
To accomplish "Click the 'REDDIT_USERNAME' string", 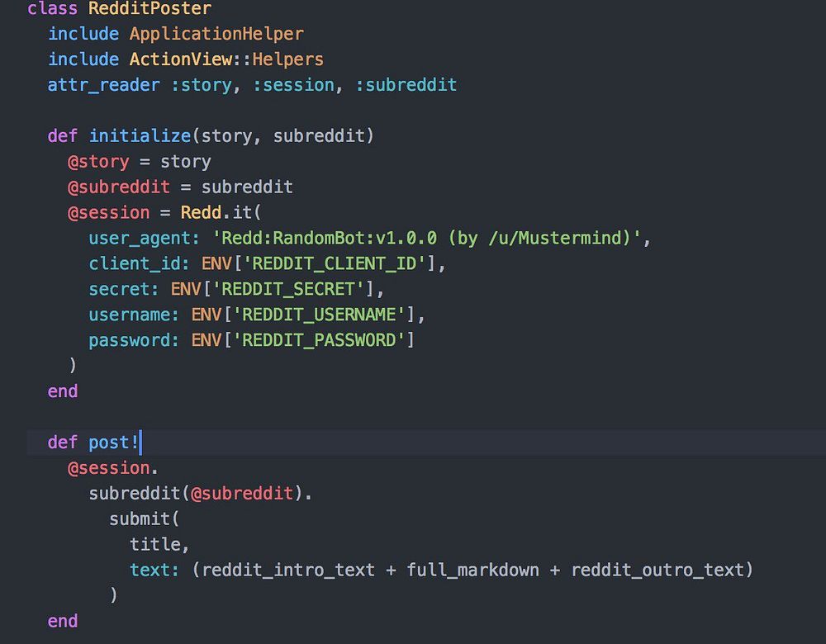I will click(319, 315).
